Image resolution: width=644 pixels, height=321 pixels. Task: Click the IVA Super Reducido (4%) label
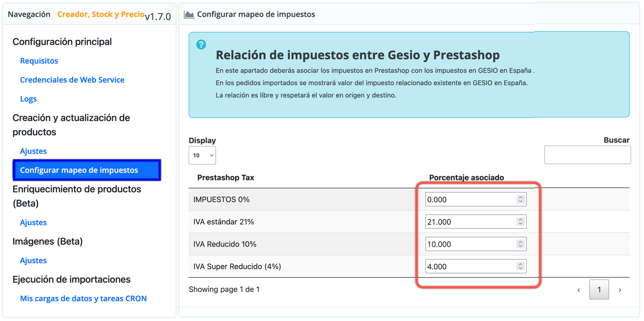(x=237, y=266)
